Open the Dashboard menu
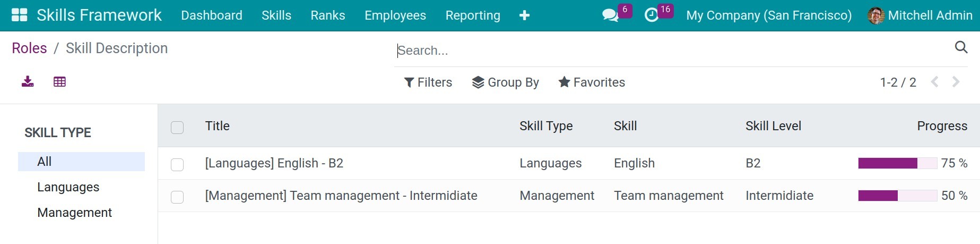This screenshot has width=980, height=244. coord(212,15)
